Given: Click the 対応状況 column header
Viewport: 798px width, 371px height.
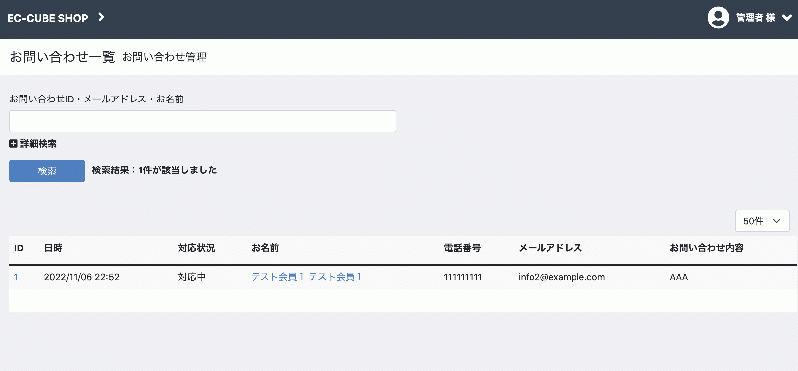Looking at the screenshot, I should click(196, 248).
